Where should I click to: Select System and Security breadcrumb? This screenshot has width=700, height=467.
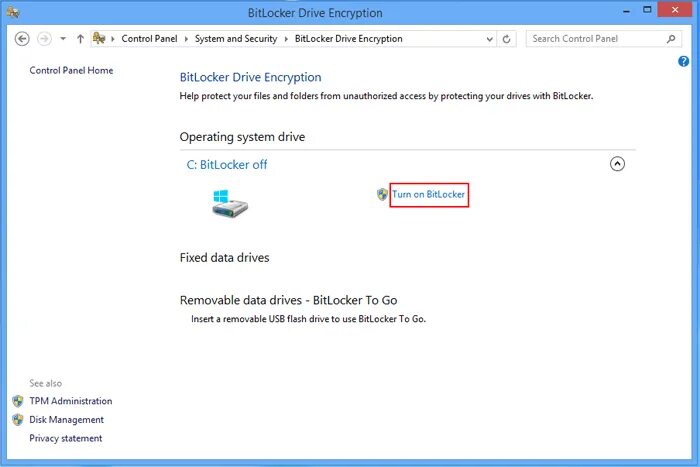[x=236, y=39]
